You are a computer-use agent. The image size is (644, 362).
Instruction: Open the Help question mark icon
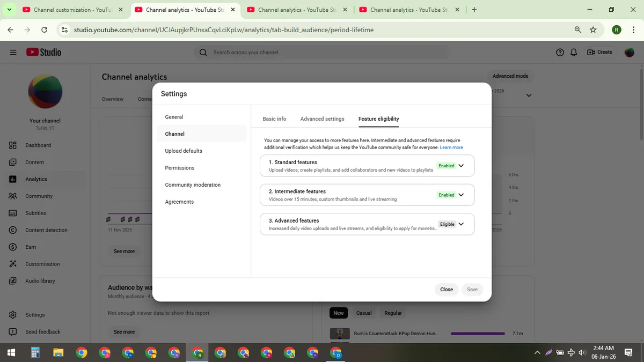pyautogui.click(x=560, y=52)
